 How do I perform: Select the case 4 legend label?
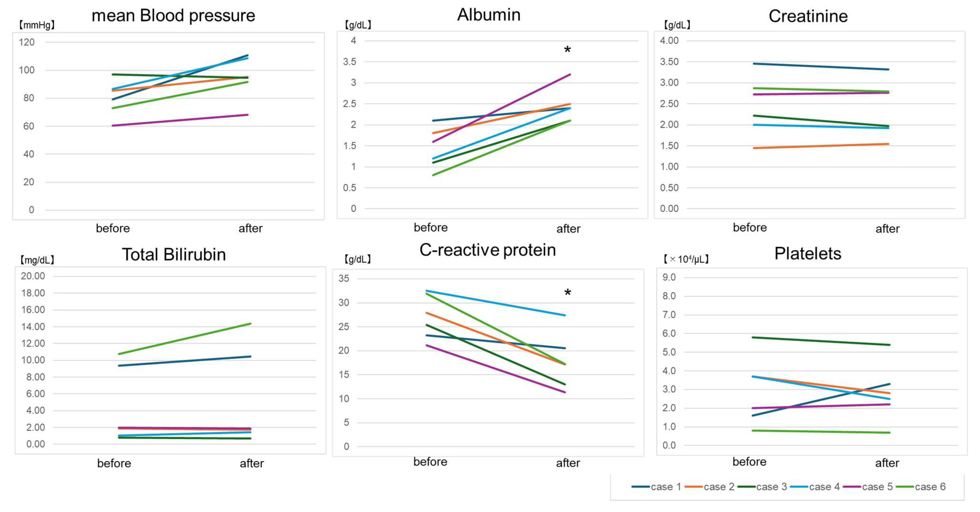tap(824, 487)
